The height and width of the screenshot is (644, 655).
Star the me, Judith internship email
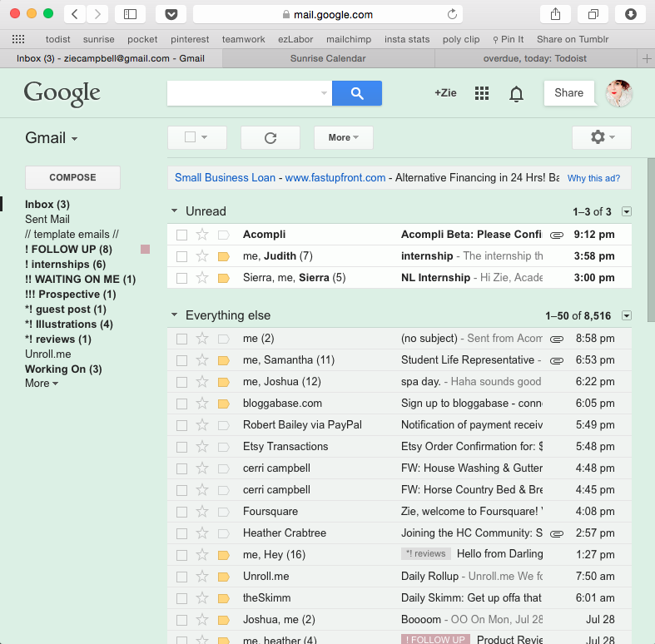click(x=202, y=255)
